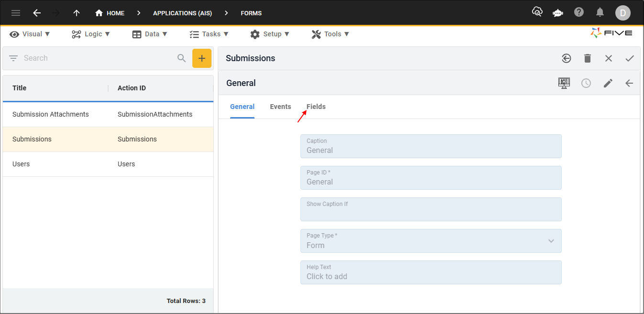Click the yellow add new form button
Viewport: 644px width, 314px height.
coord(202,58)
